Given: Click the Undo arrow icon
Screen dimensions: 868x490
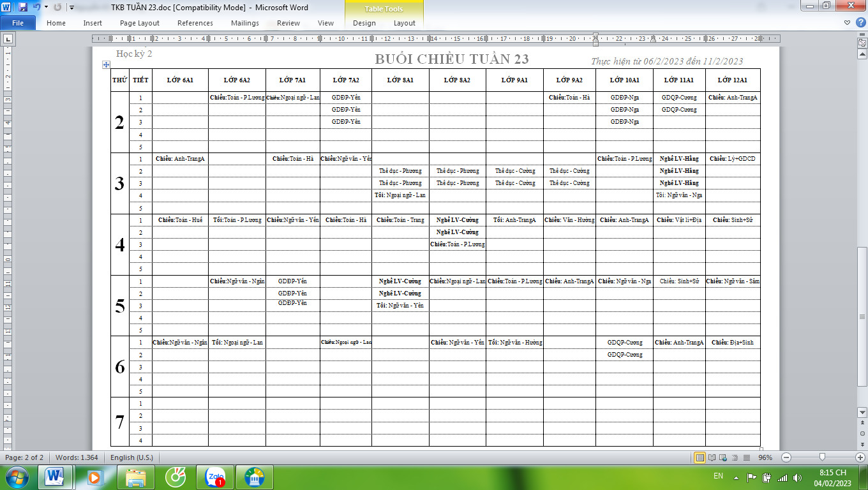Looking at the screenshot, I should click(36, 8).
